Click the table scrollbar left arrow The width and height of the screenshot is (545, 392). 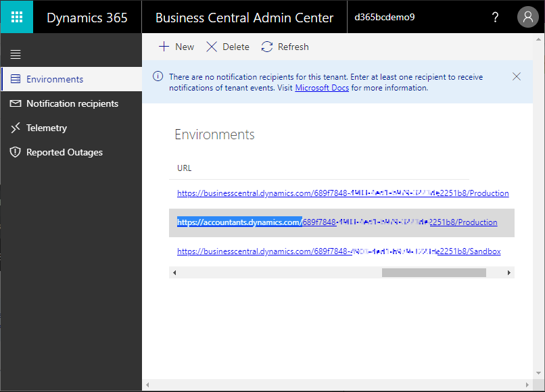[174, 273]
